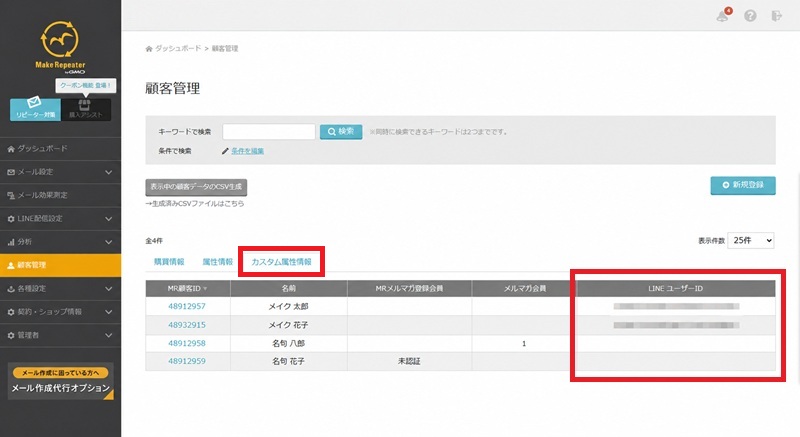Click the LINE ユーザーID column header
Viewport: 800px width, 437px height.
[676, 289]
